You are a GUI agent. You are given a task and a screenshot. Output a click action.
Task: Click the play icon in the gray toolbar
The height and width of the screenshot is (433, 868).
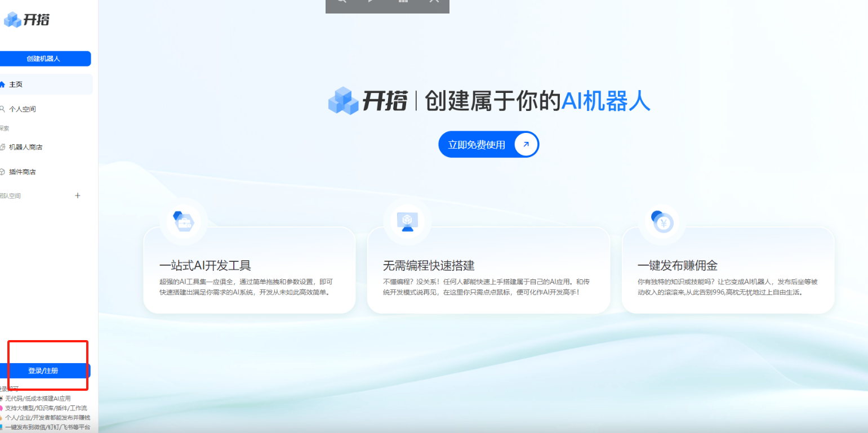point(370,2)
